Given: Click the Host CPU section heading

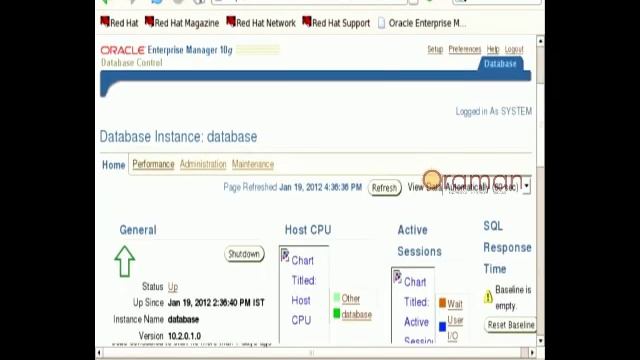Looking at the screenshot, I should click(308, 230).
